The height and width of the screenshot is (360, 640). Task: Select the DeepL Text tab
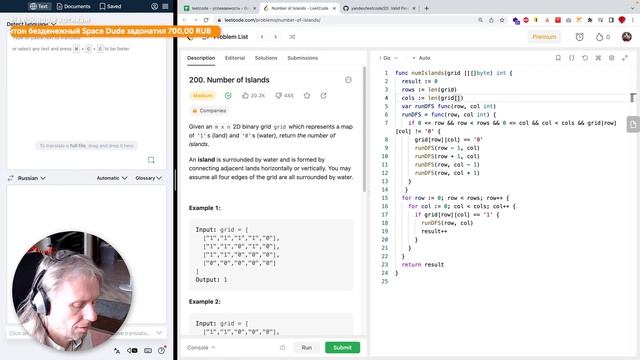coord(39,6)
